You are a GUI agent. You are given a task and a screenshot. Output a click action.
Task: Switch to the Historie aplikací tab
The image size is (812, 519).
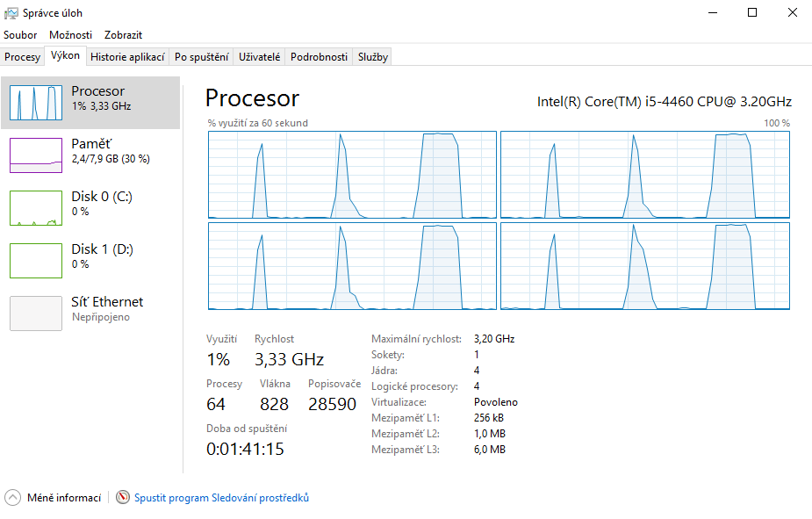(127, 57)
